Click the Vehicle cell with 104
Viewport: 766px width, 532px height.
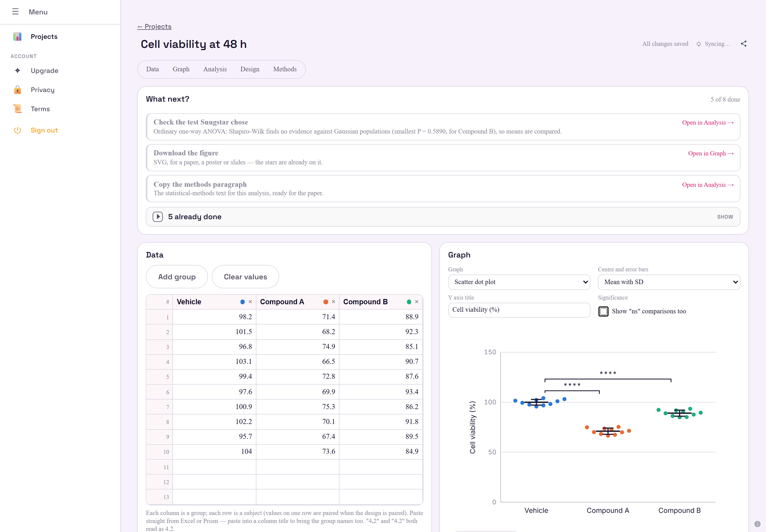pyautogui.click(x=214, y=452)
